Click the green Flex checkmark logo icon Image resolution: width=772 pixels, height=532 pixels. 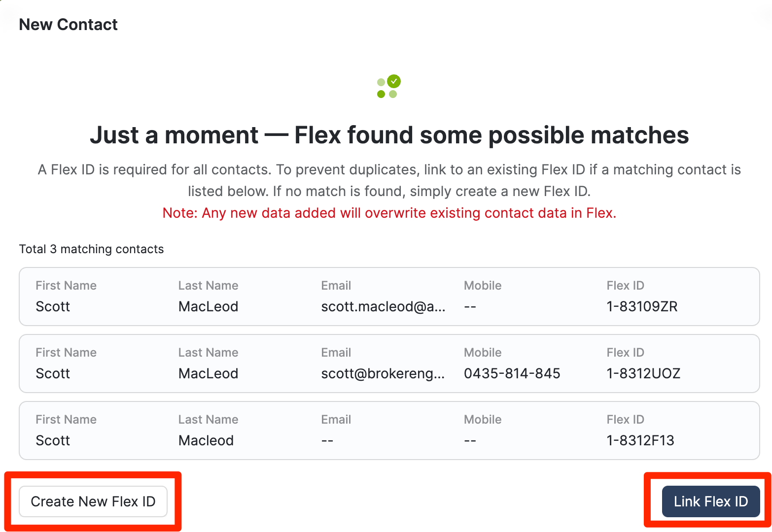click(x=388, y=87)
